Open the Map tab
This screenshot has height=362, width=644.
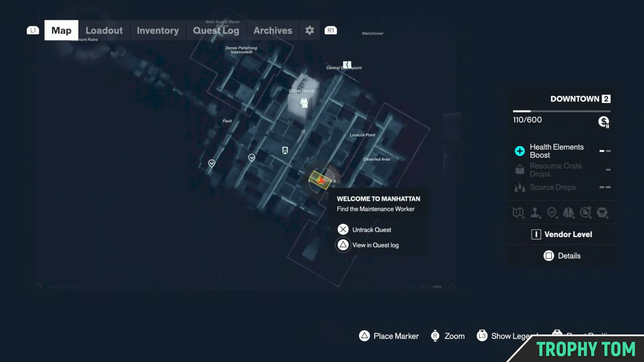pos(61,31)
